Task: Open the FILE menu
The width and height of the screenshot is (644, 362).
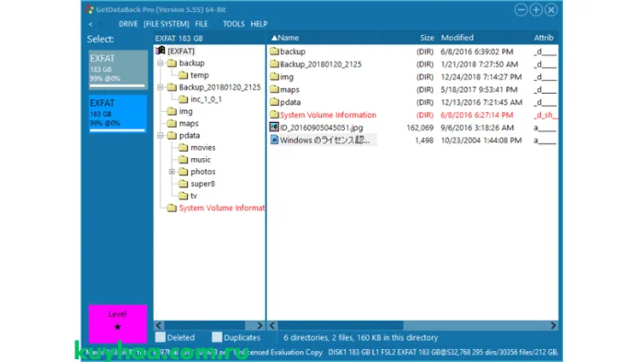Action: (201, 24)
